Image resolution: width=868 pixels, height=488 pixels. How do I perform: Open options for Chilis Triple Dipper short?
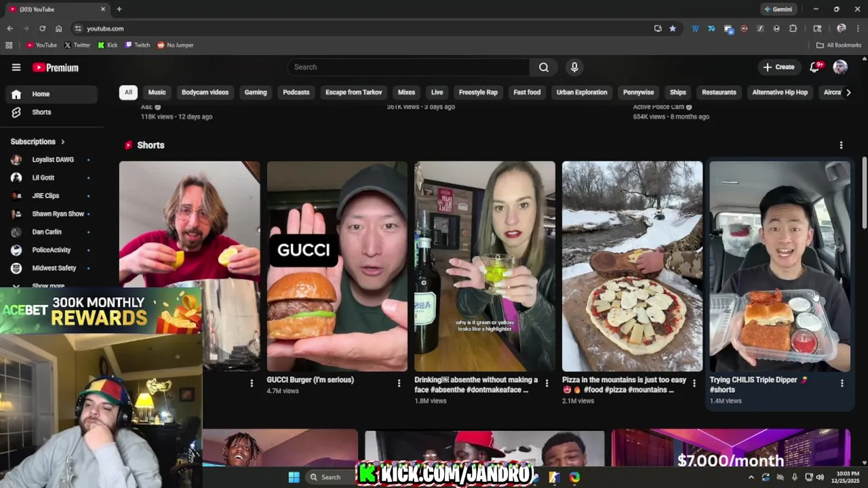[842, 383]
